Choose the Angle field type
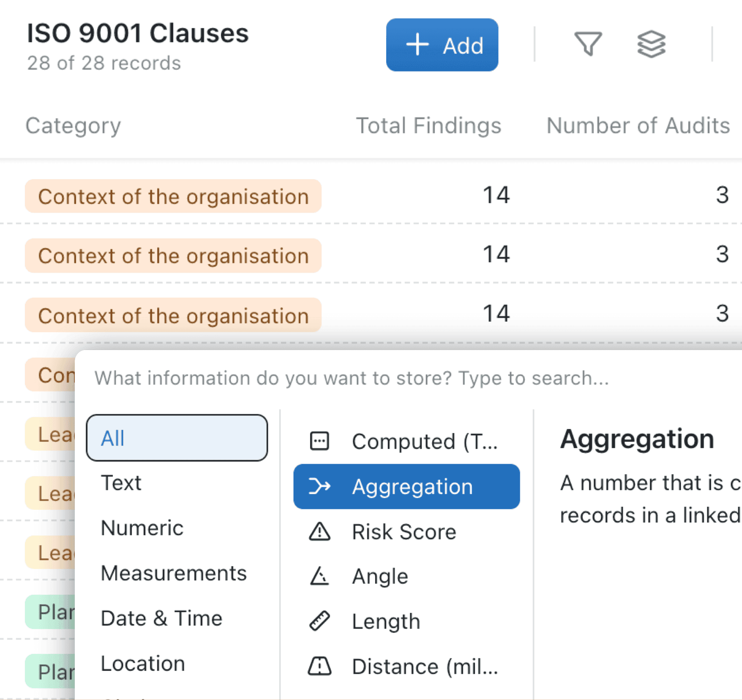This screenshot has width=742, height=700. click(406, 577)
